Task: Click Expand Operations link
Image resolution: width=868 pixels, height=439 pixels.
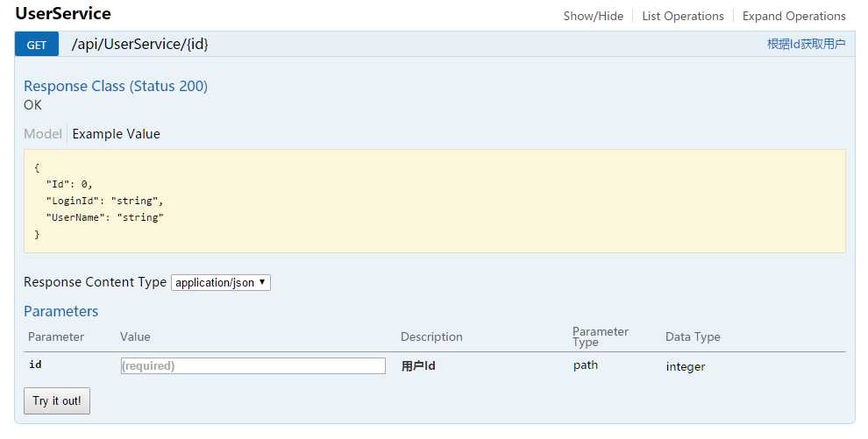Action: tap(793, 16)
